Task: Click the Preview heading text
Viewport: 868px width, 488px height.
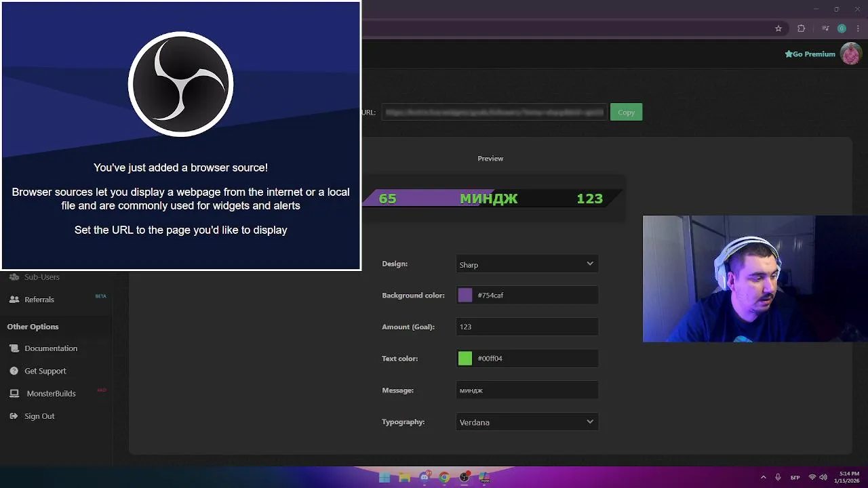Action: click(490, 159)
